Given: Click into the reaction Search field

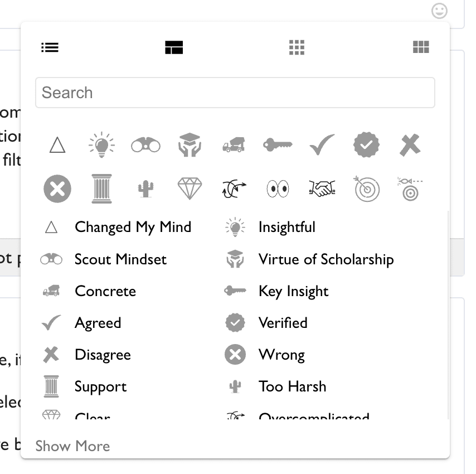Looking at the screenshot, I should click(x=235, y=93).
